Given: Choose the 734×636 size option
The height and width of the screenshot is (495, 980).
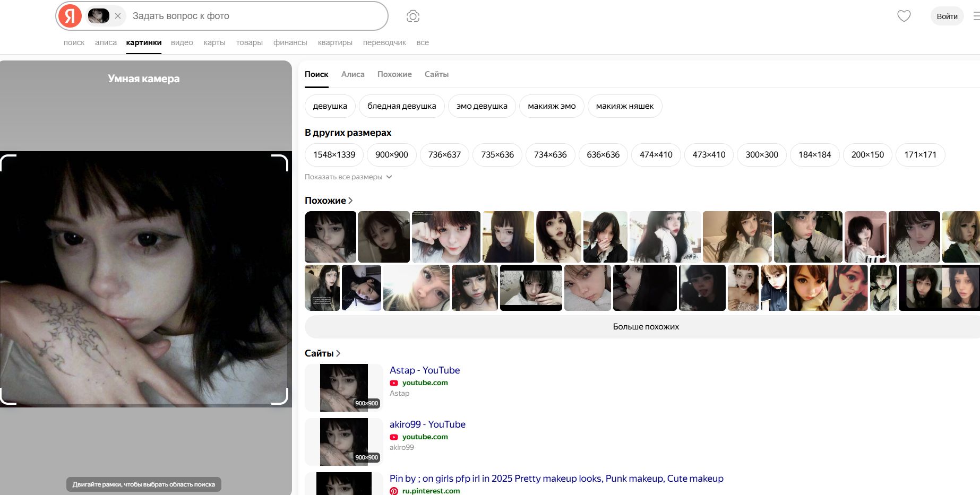Looking at the screenshot, I should [551, 155].
